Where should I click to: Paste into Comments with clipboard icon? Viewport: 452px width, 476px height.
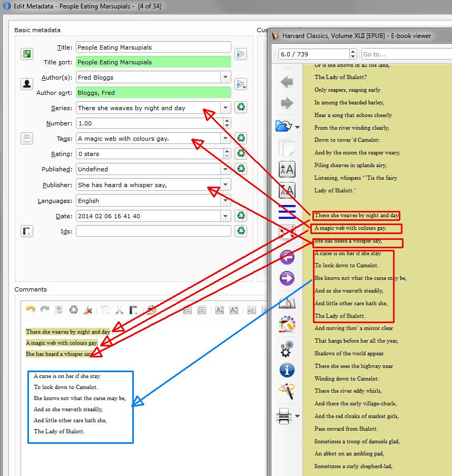(133, 310)
